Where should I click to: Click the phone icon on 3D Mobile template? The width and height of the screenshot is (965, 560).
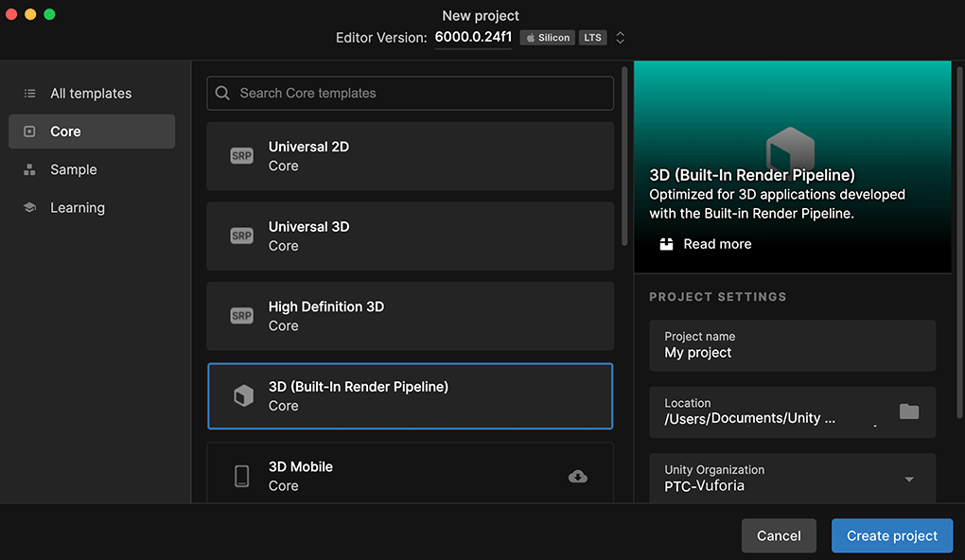pos(242,476)
